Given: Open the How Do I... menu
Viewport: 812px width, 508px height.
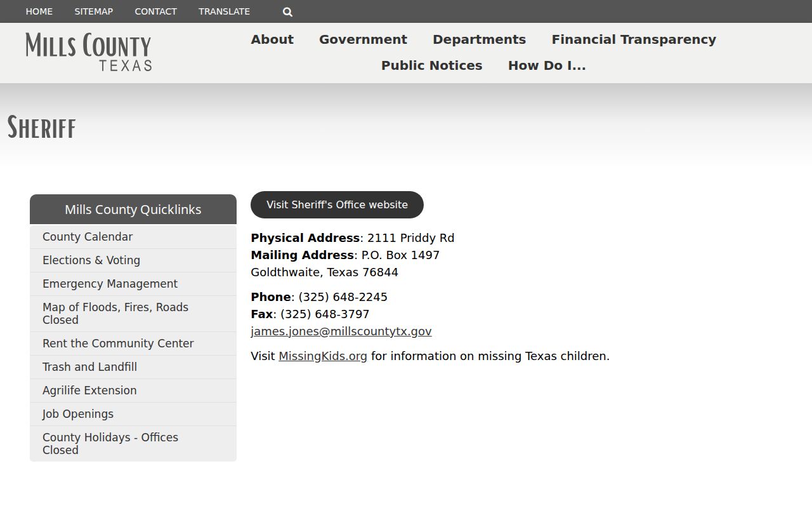Looking at the screenshot, I should point(547,65).
